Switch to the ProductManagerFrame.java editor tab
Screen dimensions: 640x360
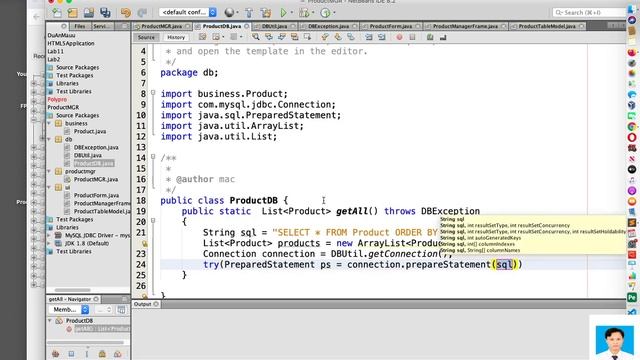point(465,26)
